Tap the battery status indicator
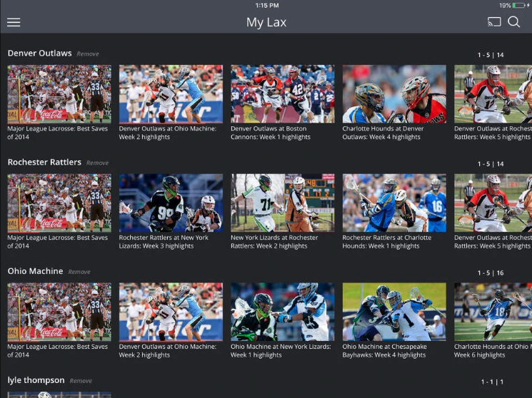 click(518, 5)
